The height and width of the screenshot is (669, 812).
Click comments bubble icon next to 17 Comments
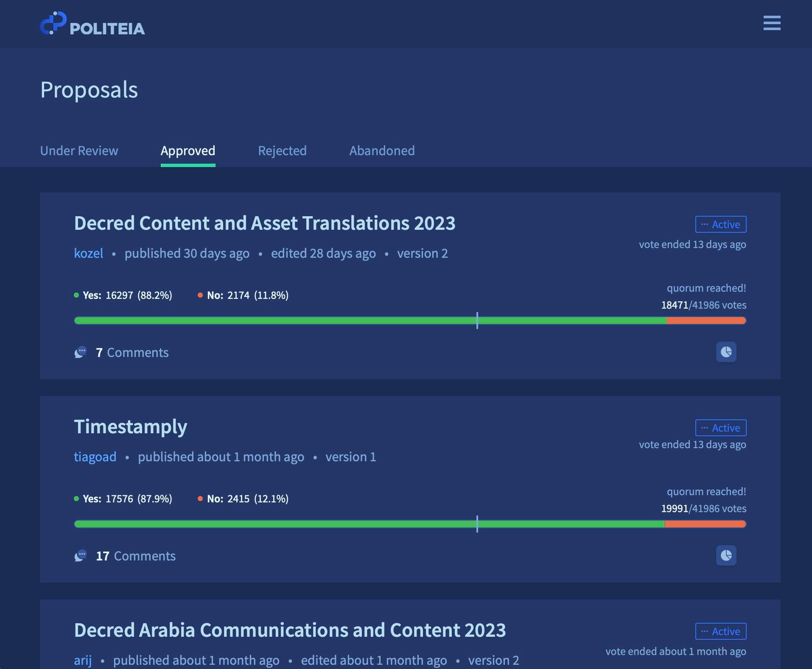81,556
